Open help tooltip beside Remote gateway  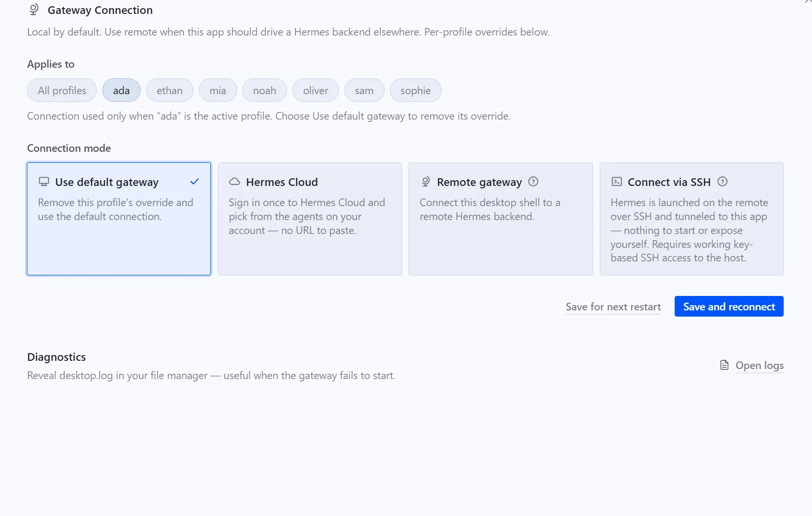pyautogui.click(x=533, y=182)
